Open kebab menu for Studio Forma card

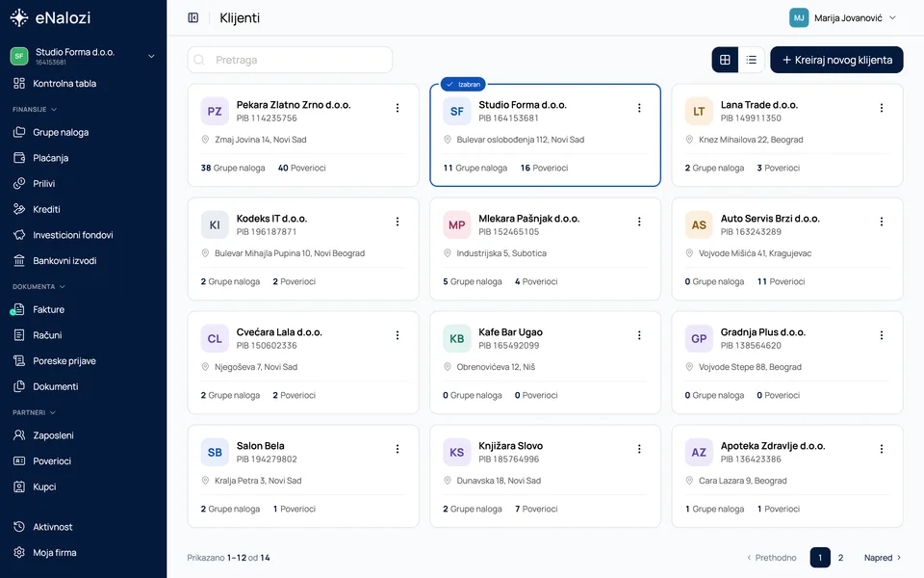point(639,108)
